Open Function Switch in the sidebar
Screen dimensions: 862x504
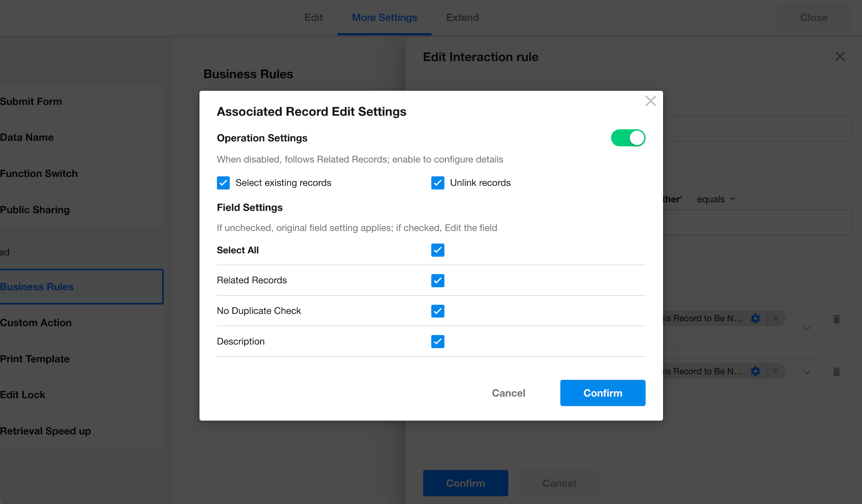(x=82, y=174)
